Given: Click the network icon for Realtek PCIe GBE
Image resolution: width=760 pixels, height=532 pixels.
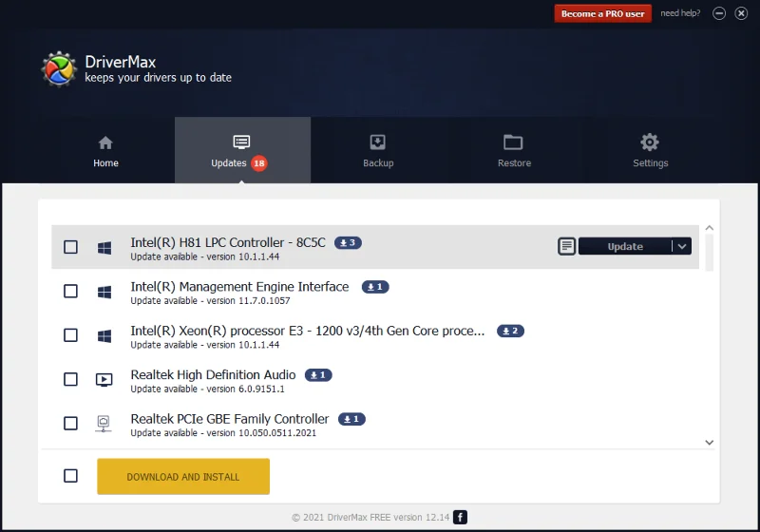Looking at the screenshot, I should 104,424.
